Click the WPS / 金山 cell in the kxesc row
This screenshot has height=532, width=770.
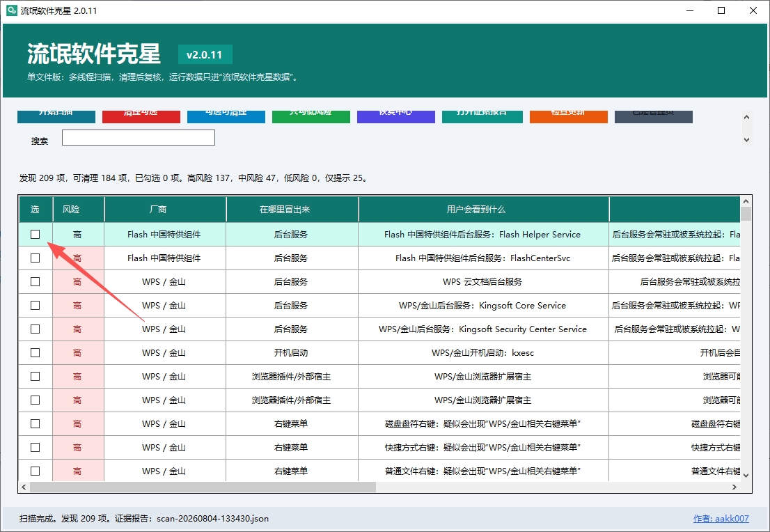tap(165, 353)
